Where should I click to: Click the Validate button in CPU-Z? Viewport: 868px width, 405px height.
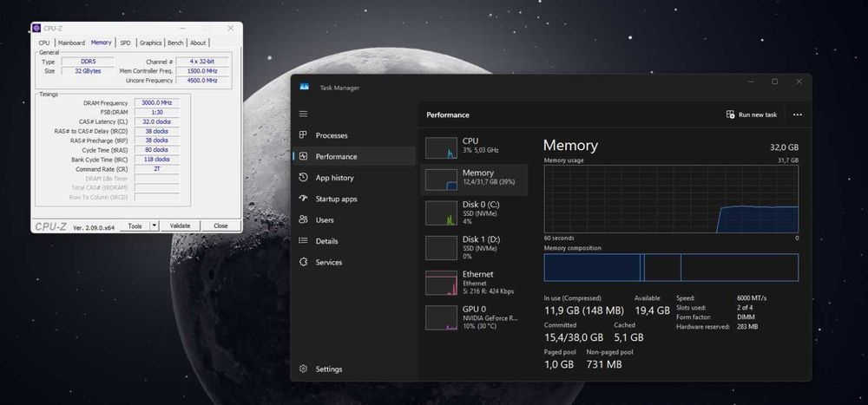tap(180, 225)
